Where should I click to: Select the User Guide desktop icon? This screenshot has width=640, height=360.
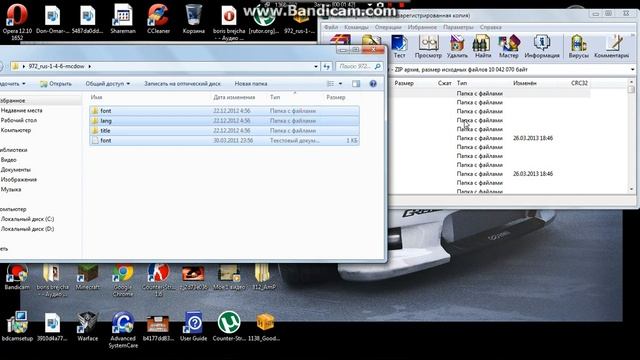tap(193, 327)
